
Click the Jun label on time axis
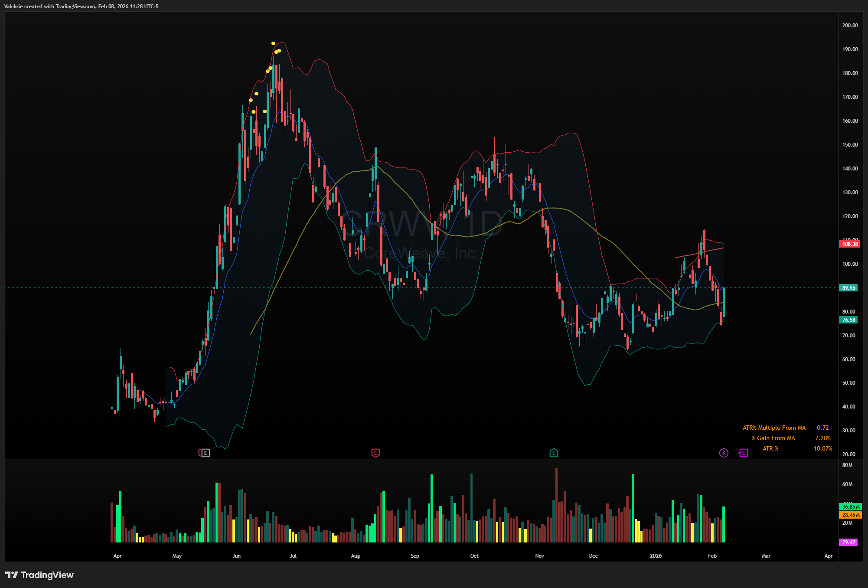236,556
